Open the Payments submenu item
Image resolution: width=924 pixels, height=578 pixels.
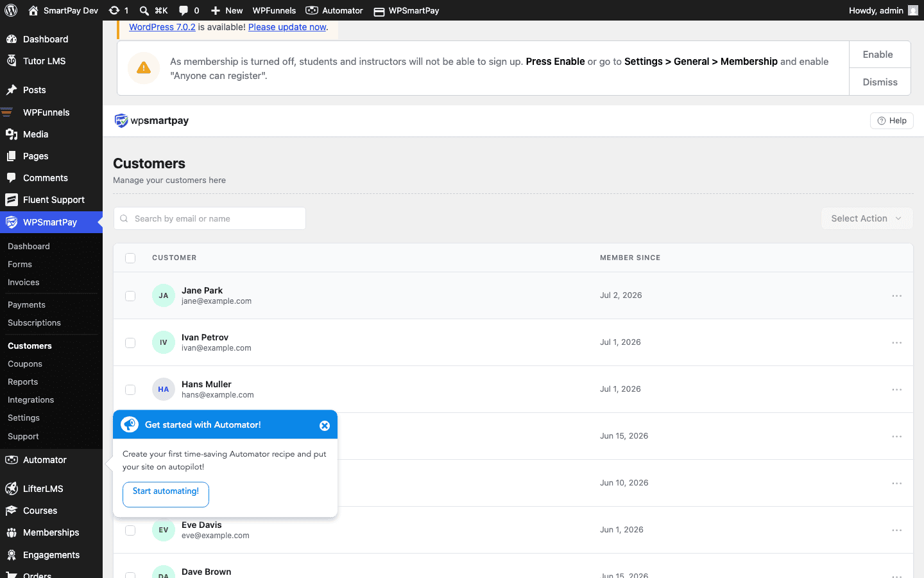click(x=26, y=304)
